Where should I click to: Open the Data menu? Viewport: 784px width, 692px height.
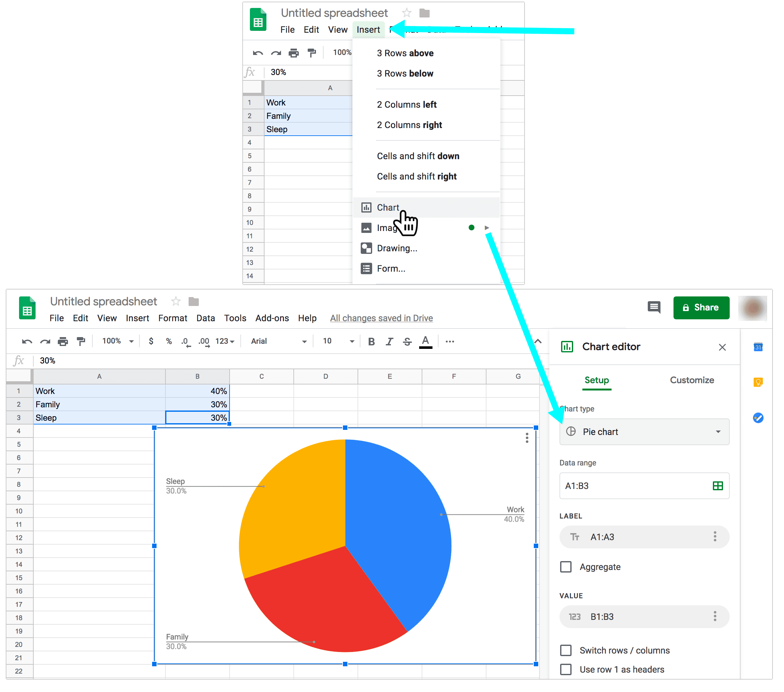205,318
